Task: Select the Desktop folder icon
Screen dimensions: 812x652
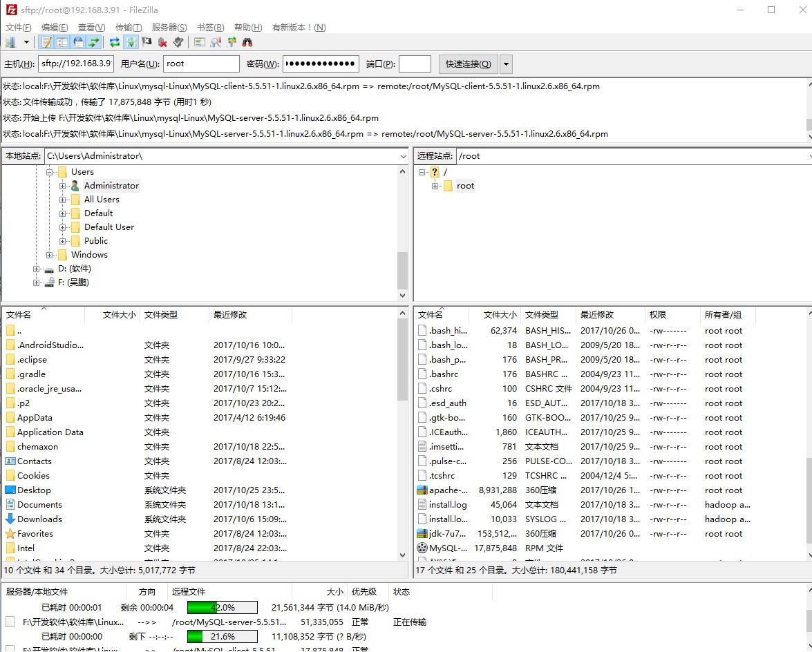Action: click(x=10, y=490)
